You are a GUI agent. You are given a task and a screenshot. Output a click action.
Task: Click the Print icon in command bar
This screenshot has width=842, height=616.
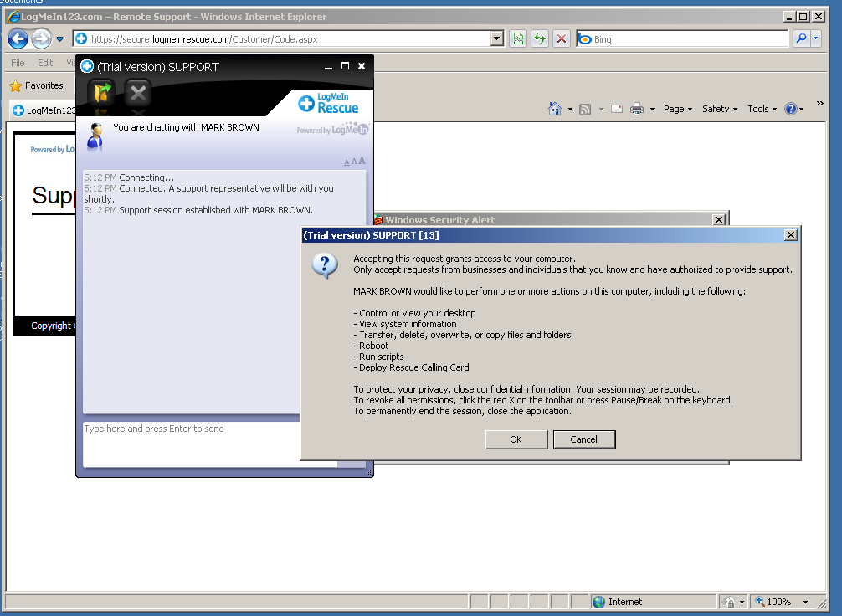tap(637, 109)
